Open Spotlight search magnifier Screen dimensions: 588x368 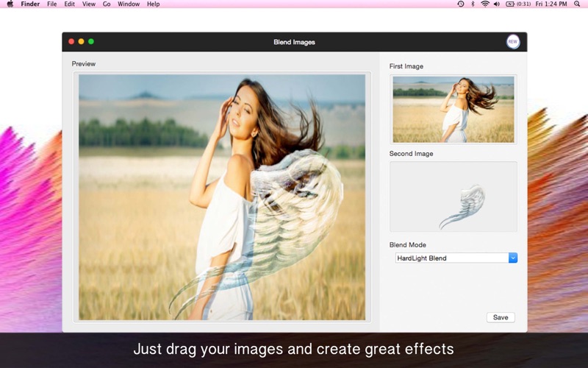[x=577, y=4]
